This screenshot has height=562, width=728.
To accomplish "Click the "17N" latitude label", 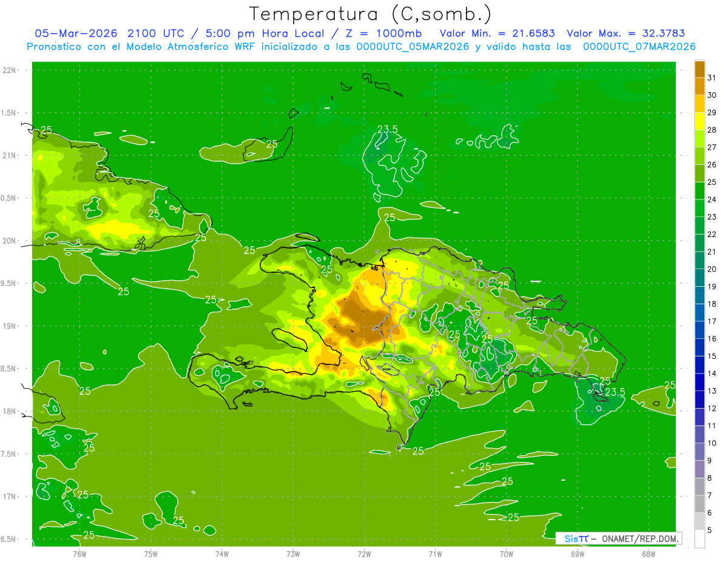I will pyautogui.click(x=10, y=497).
